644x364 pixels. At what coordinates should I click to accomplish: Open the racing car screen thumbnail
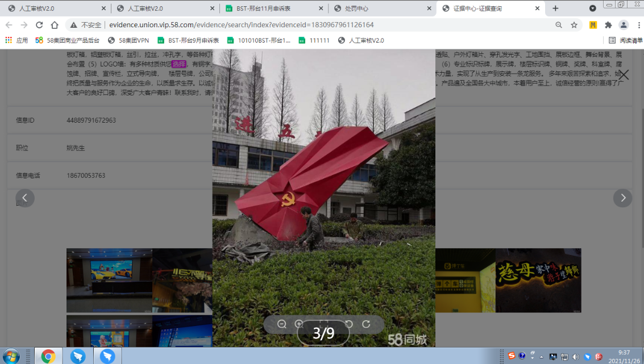point(109,281)
